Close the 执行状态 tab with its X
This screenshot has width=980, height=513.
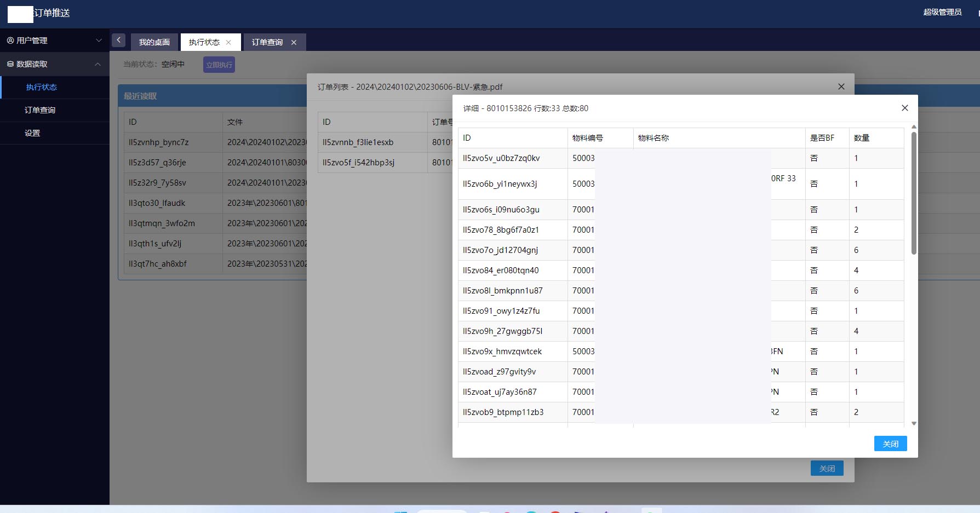(228, 43)
